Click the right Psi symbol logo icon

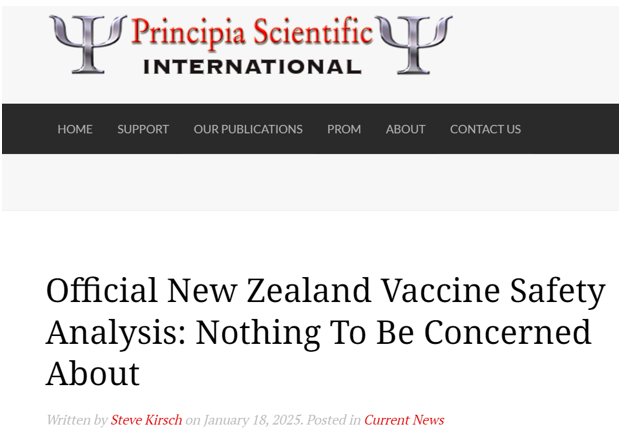tap(414, 43)
